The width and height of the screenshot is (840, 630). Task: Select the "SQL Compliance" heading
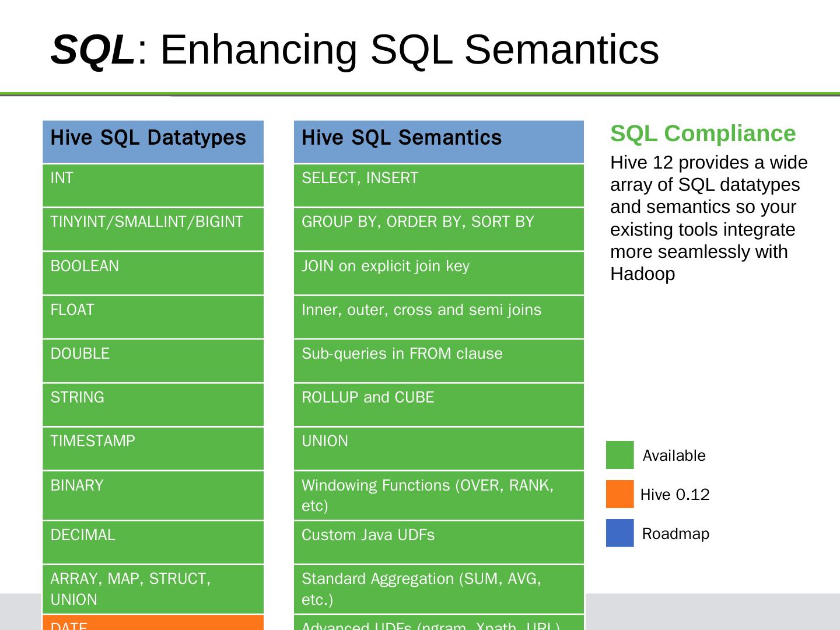[x=703, y=134]
